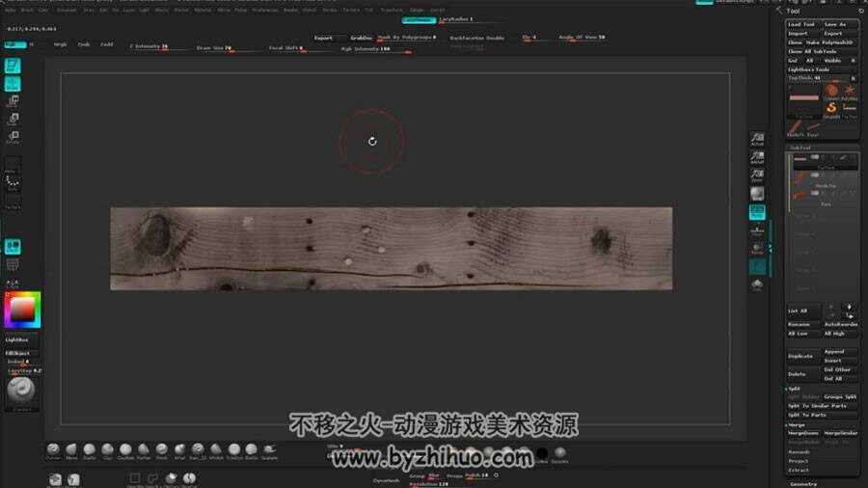Image resolution: width=868 pixels, height=488 pixels.
Task: Click the Zoom document icon
Action: click(757, 176)
